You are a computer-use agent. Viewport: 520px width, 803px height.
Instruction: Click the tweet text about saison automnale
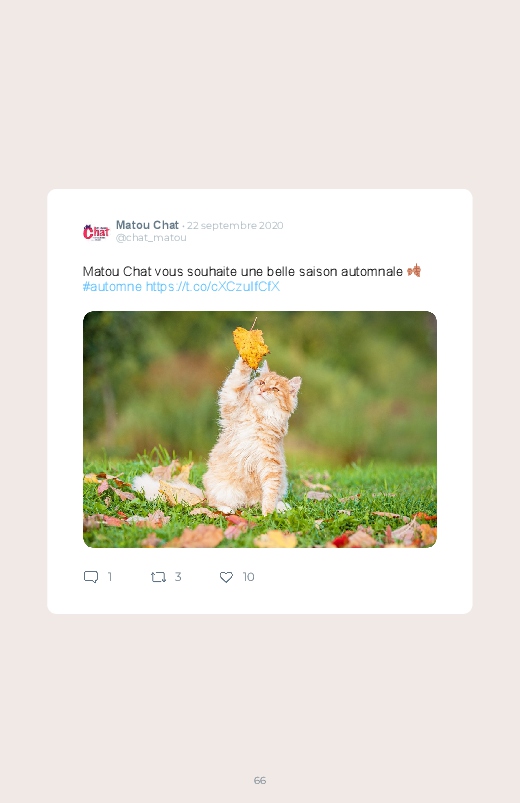(242, 271)
